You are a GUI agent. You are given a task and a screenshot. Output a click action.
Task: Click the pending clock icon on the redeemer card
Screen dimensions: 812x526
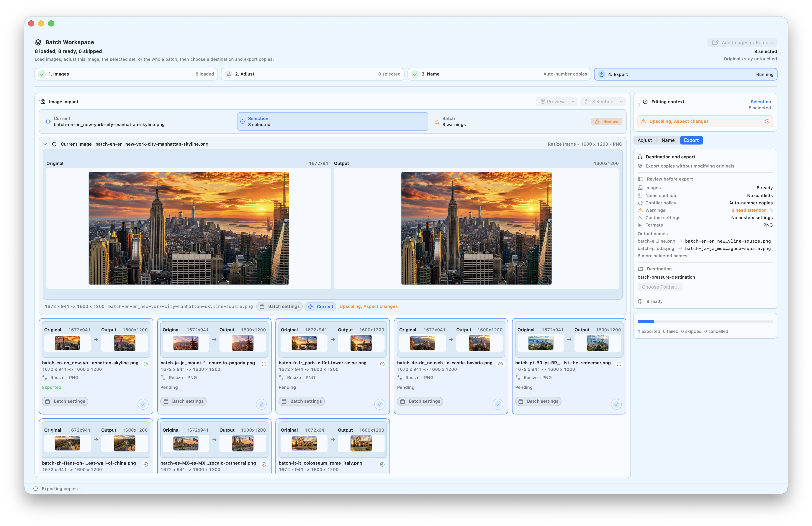619,364
